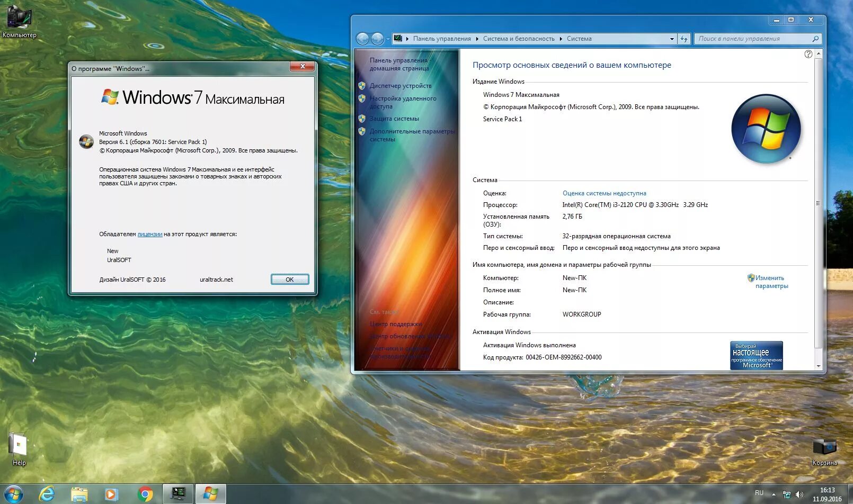Open address bar history dropdown
Screen dimensions: 853x504
[672, 39]
